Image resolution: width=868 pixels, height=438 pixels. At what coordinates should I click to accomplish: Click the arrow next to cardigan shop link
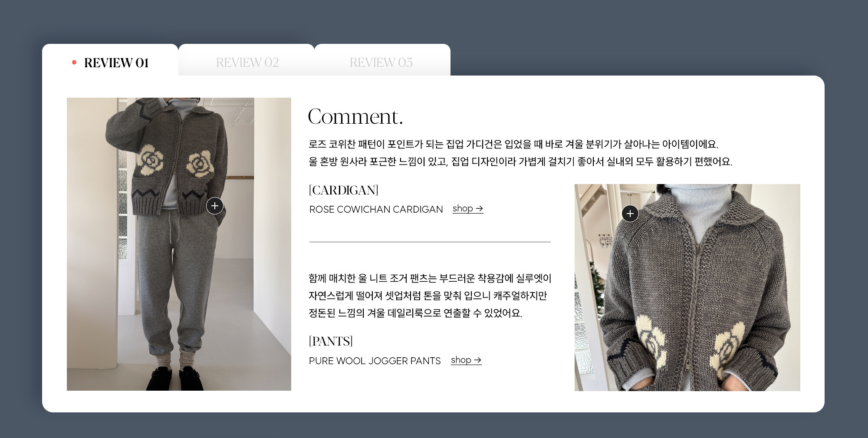(x=480, y=209)
